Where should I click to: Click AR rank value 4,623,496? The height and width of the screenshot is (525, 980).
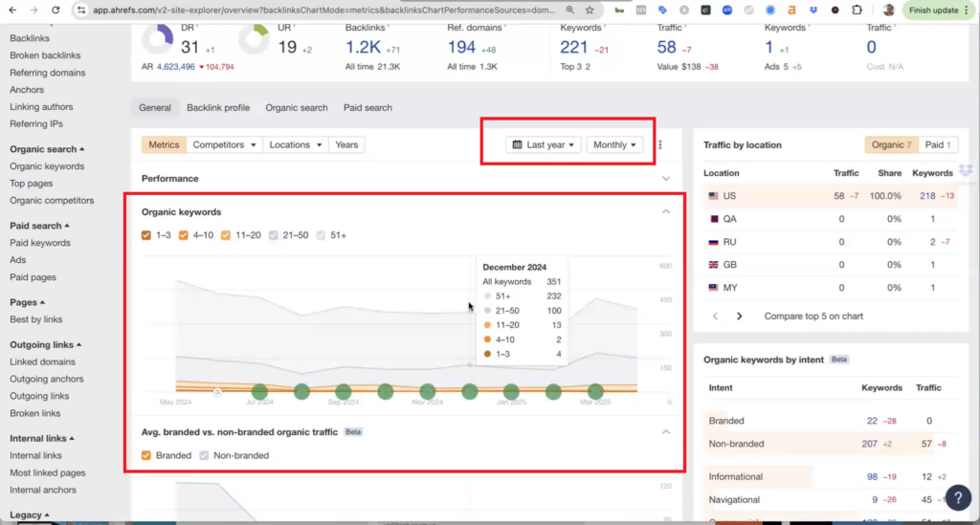[x=176, y=67]
